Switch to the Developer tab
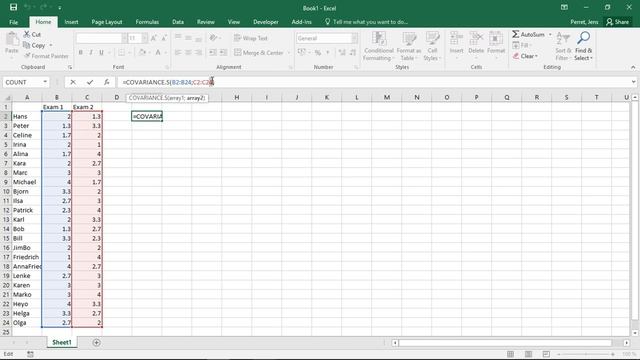 tap(266, 22)
